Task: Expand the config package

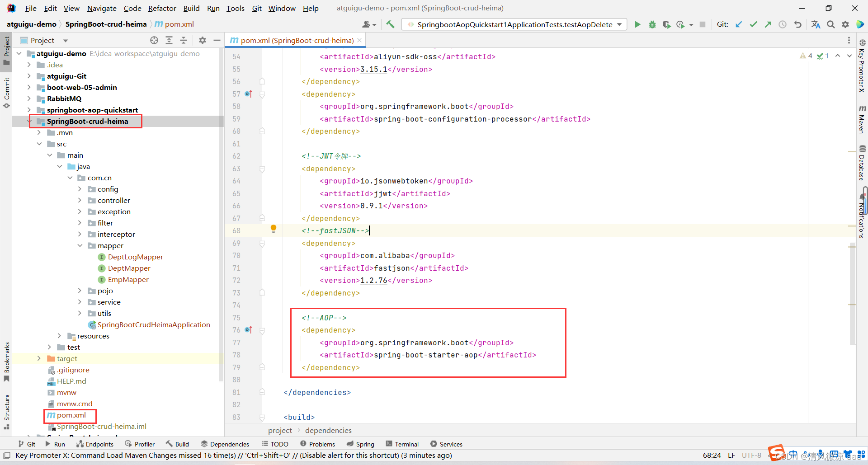Action: pos(80,189)
